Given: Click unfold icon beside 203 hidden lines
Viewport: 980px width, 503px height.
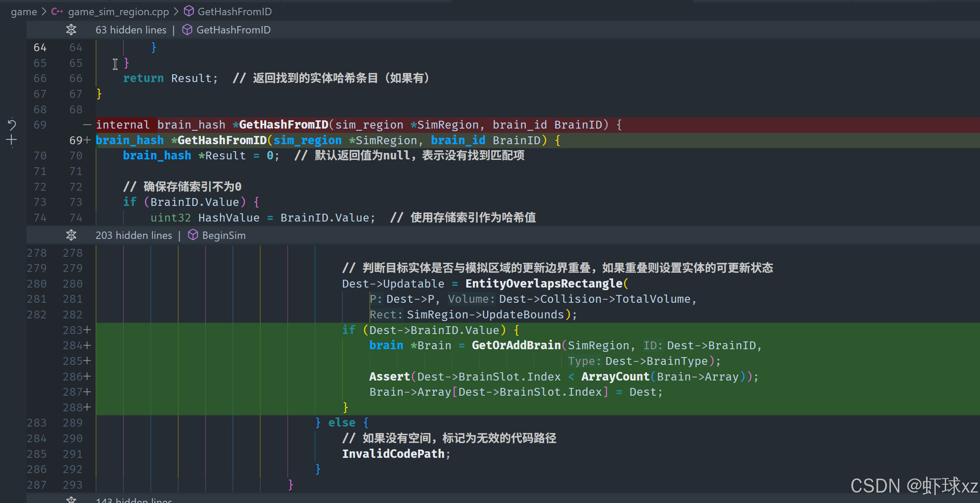Looking at the screenshot, I should click(71, 235).
